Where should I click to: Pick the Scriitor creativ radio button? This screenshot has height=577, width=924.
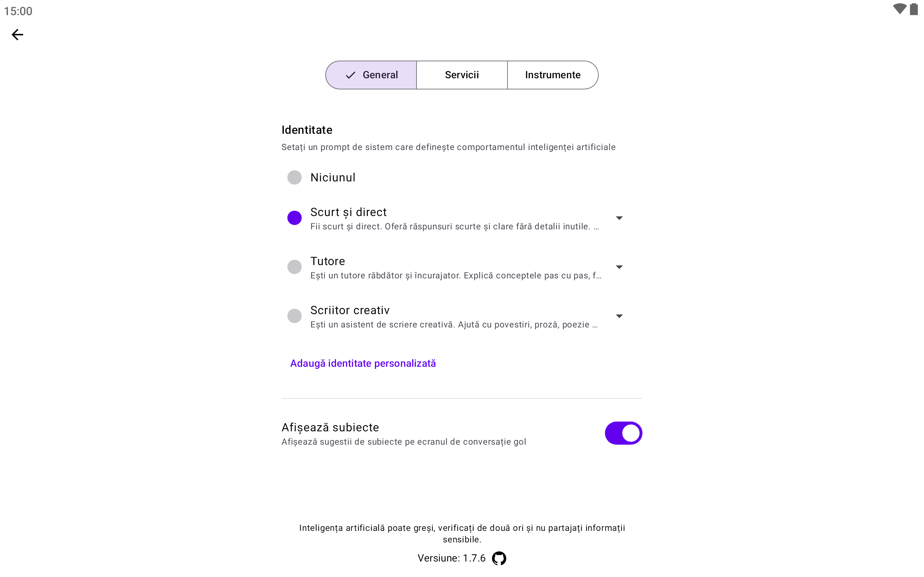point(295,316)
